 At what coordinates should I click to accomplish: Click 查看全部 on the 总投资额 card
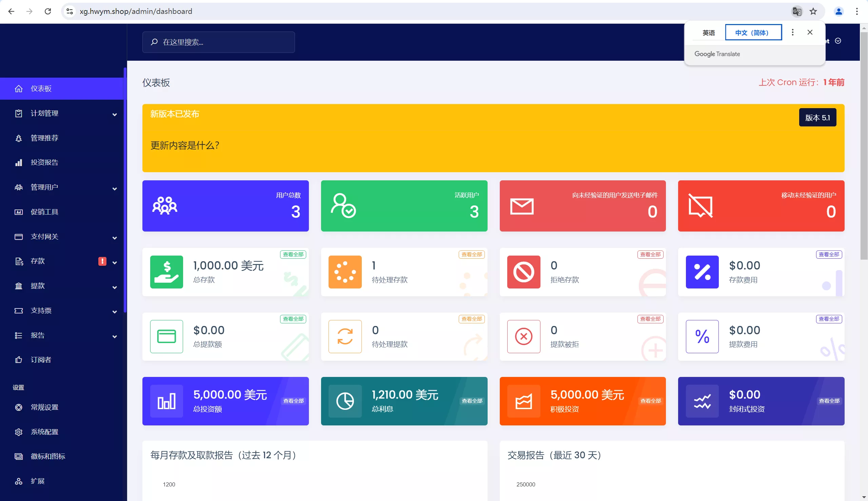coord(293,401)
